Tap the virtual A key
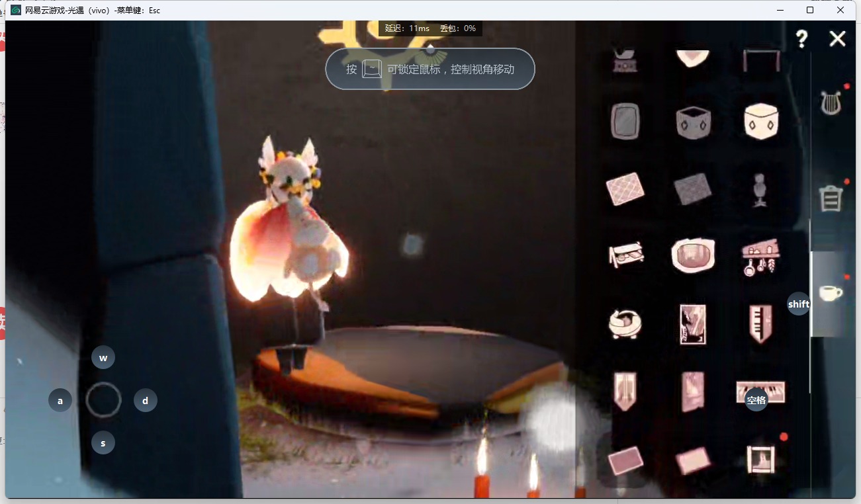The width and height of the screenshot is (861, 504). [60, 400]
